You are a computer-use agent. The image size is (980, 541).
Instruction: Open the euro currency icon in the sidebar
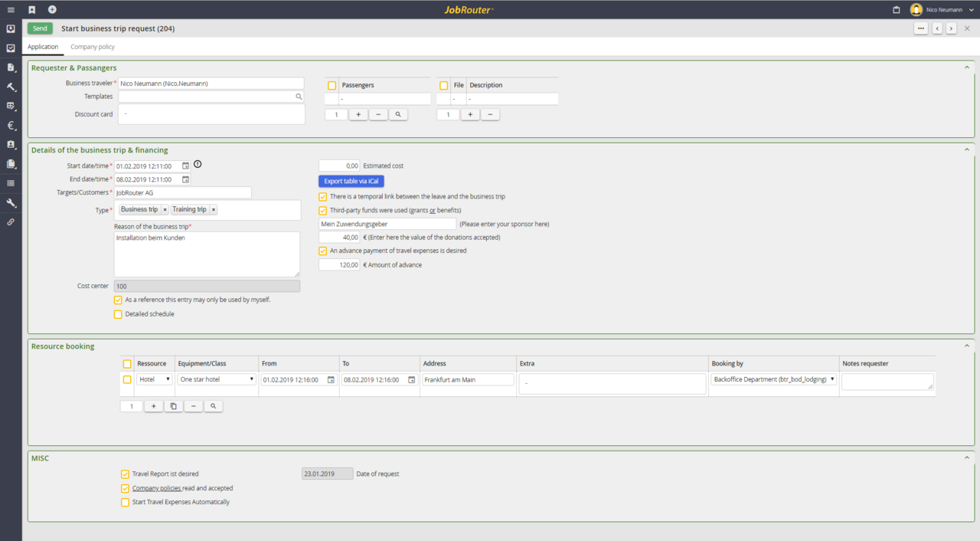click(x=11, y=125)
